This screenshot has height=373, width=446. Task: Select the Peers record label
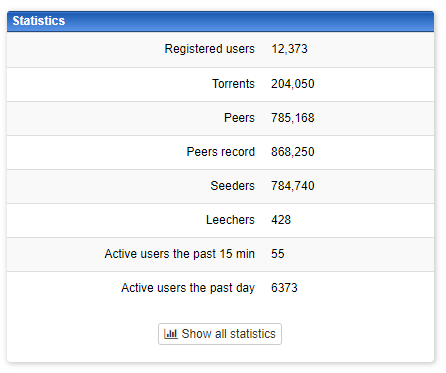coord(221,152)
